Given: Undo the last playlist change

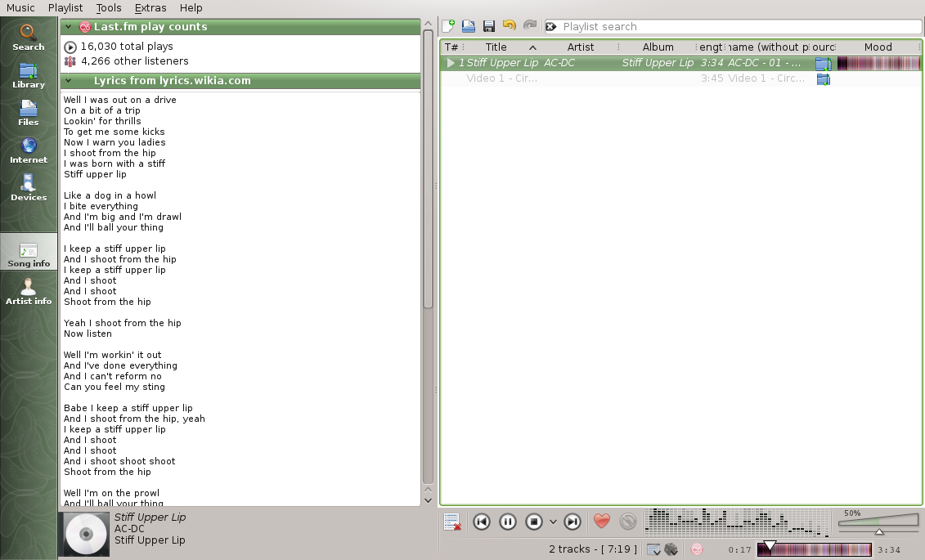Looking at the screenshot, I should [509, 25].
